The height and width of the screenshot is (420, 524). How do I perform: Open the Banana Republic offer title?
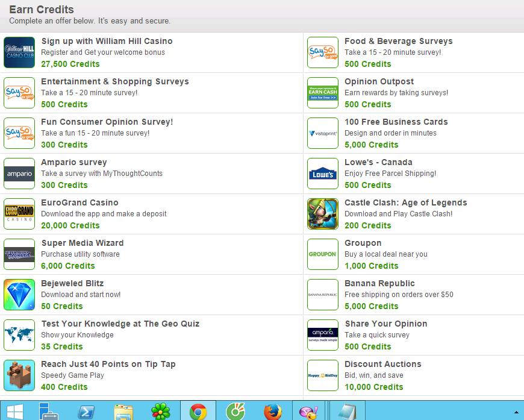(379, 284)
